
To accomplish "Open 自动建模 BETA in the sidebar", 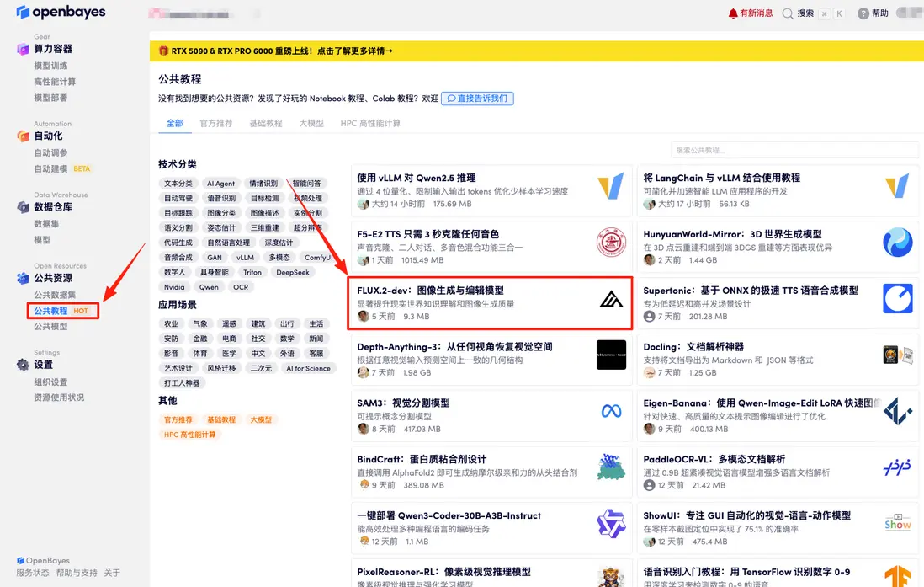I will [62, 168].
